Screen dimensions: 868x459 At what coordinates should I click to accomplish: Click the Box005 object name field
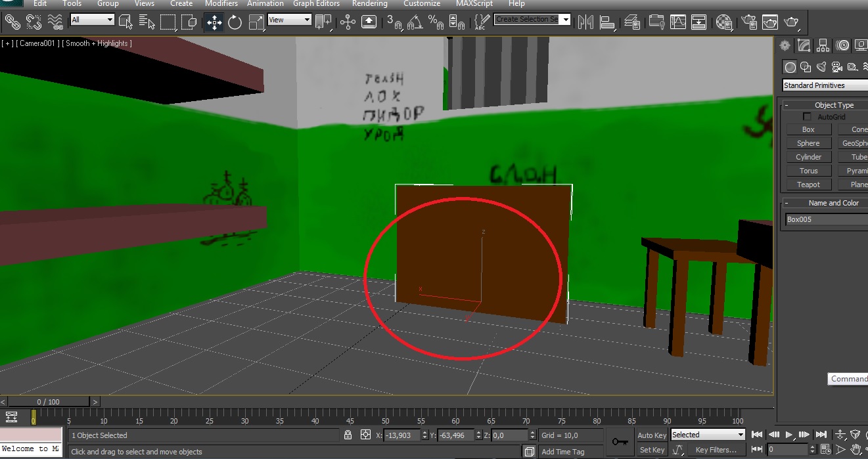coord(827,219)
